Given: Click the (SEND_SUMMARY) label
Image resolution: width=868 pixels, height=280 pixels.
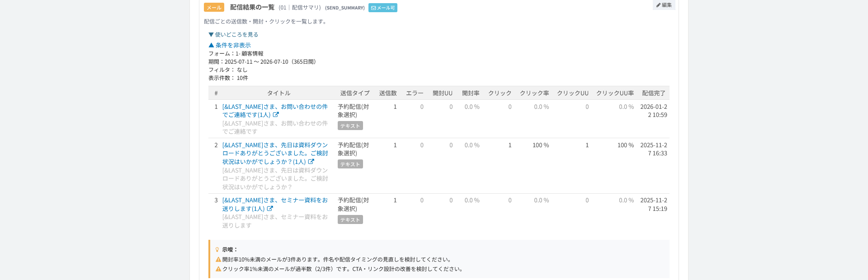Looking at the screenshot, I should (345, 8).
